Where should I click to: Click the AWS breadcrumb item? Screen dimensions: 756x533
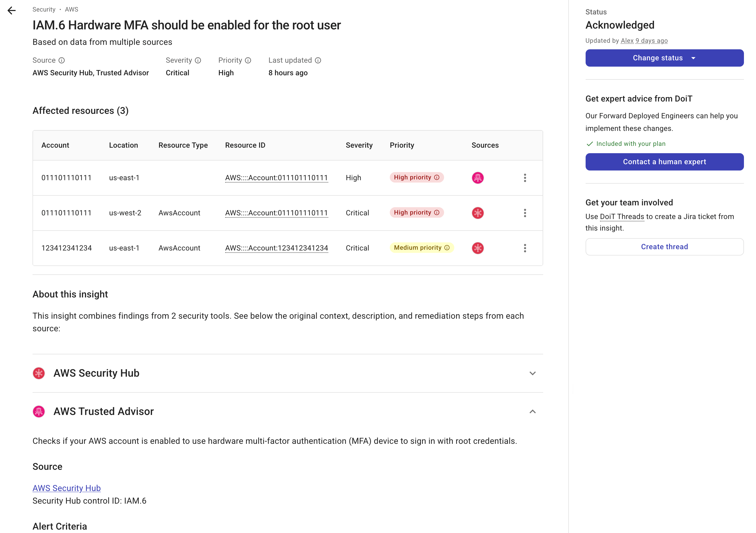pyautogui.click(x=72, y=9)
